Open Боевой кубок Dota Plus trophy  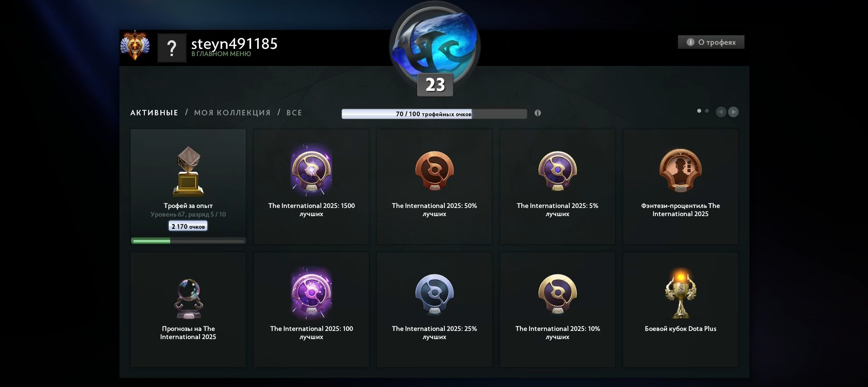click(681, 310)
